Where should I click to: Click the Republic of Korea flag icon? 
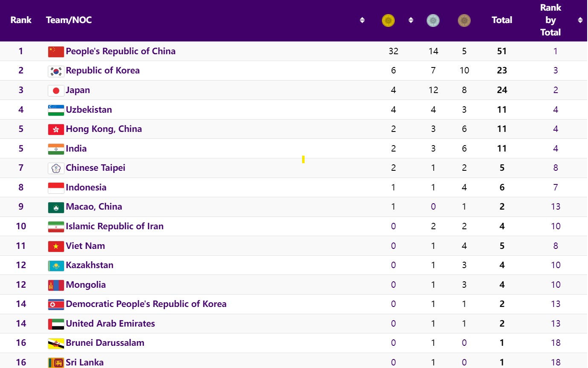click(x=56, y=71)
